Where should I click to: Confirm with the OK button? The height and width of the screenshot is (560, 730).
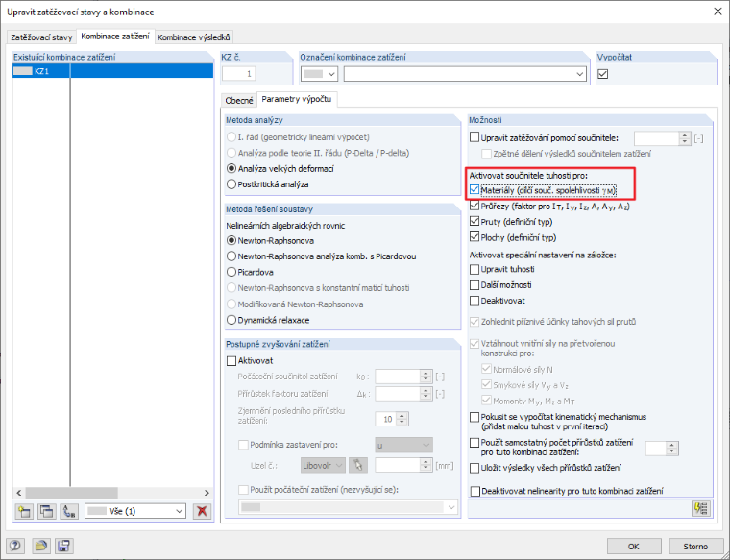634,546
